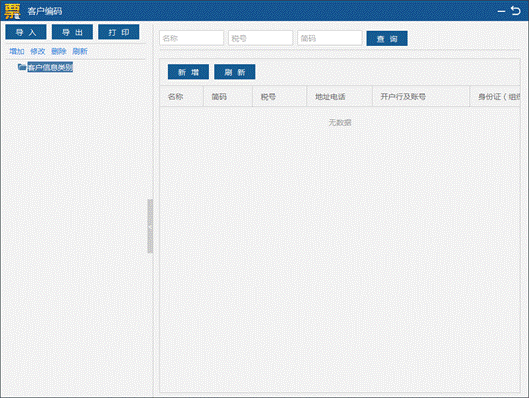Minimize the window with the dash icon

(x=501, y=11)
